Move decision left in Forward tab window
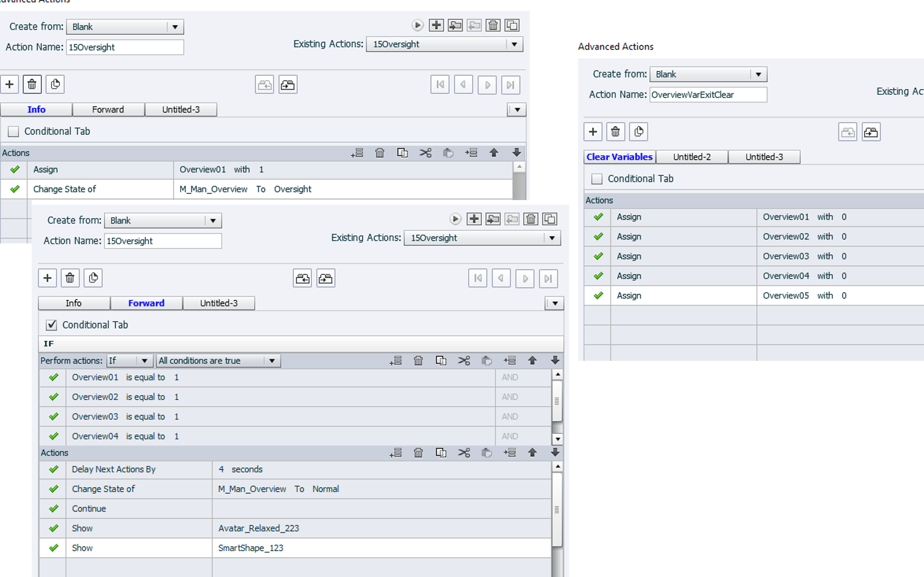 click(303, 278)
